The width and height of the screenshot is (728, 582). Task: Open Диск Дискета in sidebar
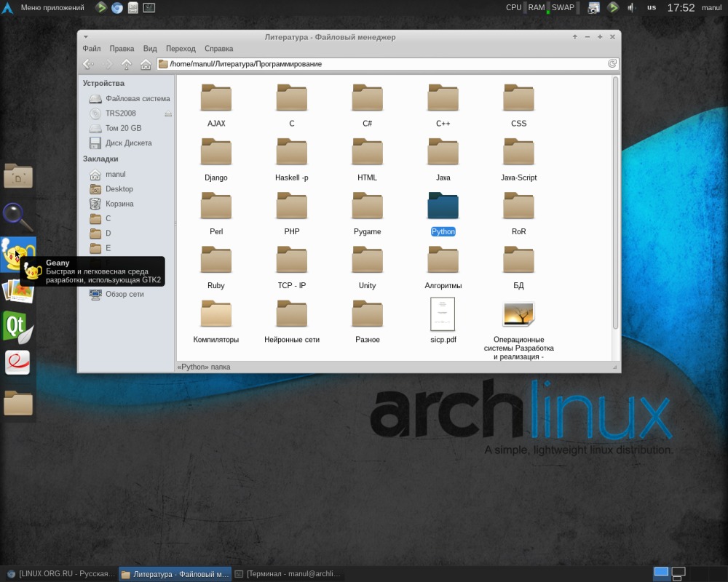tap(120, 143)
